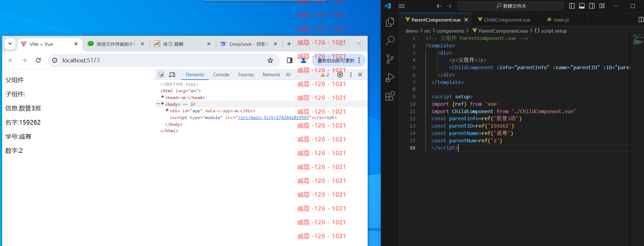Image resolution: width=644 pixels, height=246 pixels.
Task: Open Chrome tab search dropdown arrow
Action: 10,44
